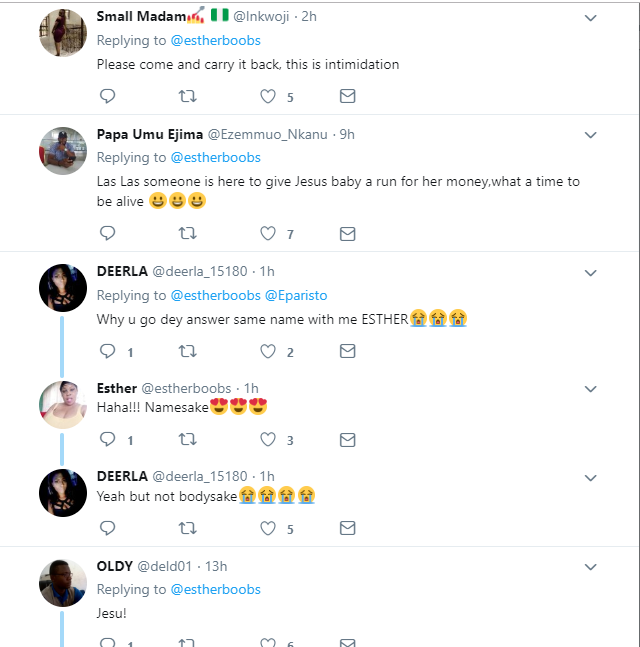Open the dropdown chevron on Esther's Namesake tweet

pos(590,389)
